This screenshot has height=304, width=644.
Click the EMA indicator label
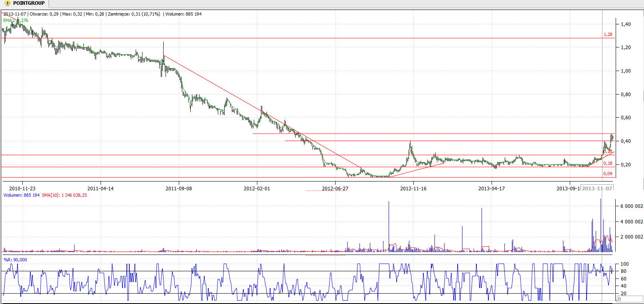tap(16, 20)
